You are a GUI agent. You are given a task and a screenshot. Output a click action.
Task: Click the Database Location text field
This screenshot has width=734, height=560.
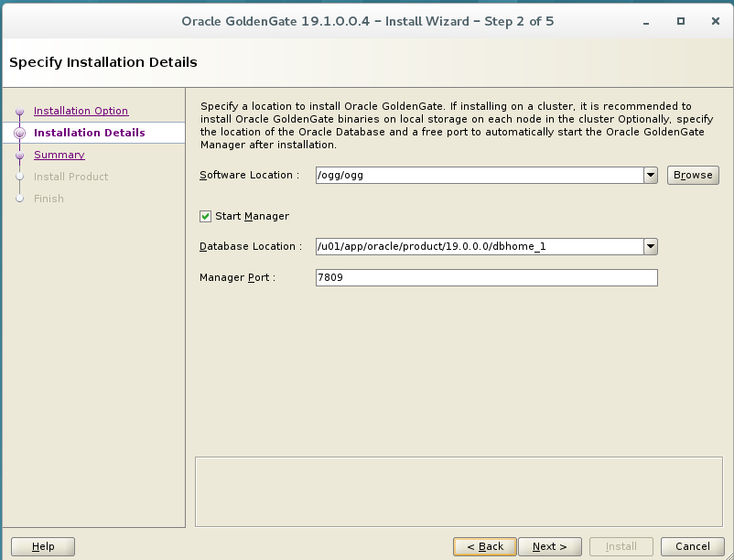[x=480, y=246]
